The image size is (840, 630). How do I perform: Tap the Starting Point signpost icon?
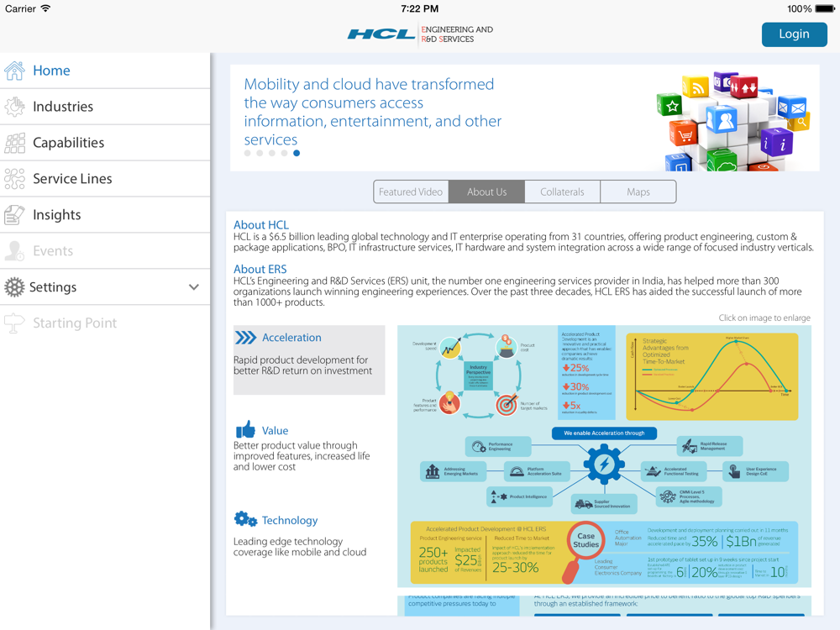coord(14,323)
